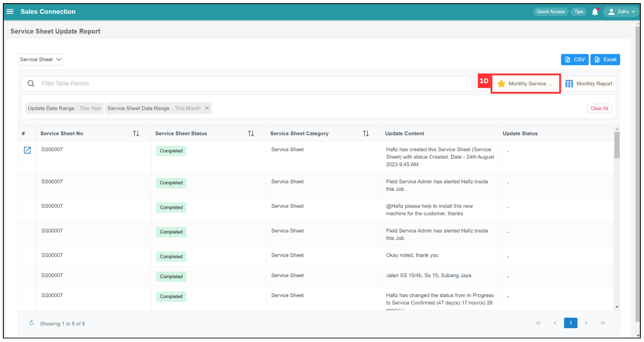Open the Zafra user account menu
The height and width of the screenshot is (342, 644).
point(621,12)
